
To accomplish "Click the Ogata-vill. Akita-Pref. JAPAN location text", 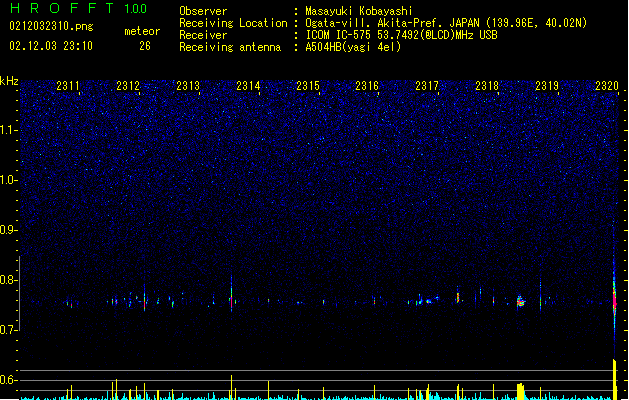I will click(x=446, y=23).
